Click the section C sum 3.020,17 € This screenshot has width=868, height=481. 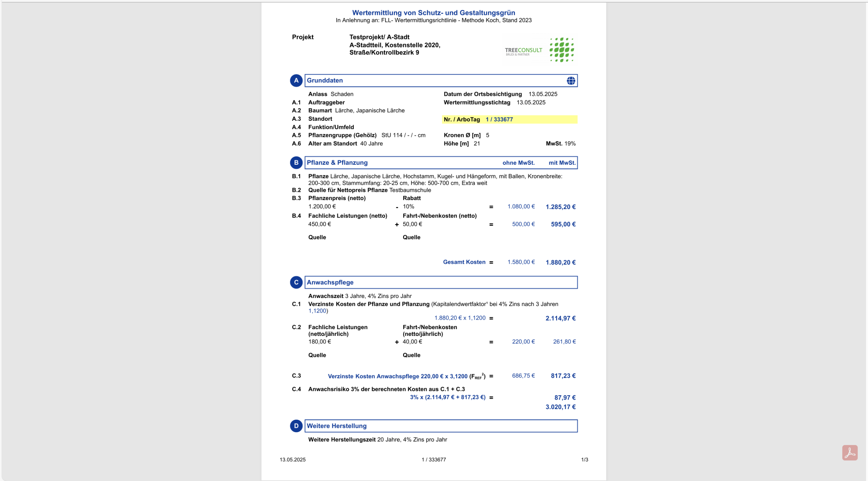560,407
